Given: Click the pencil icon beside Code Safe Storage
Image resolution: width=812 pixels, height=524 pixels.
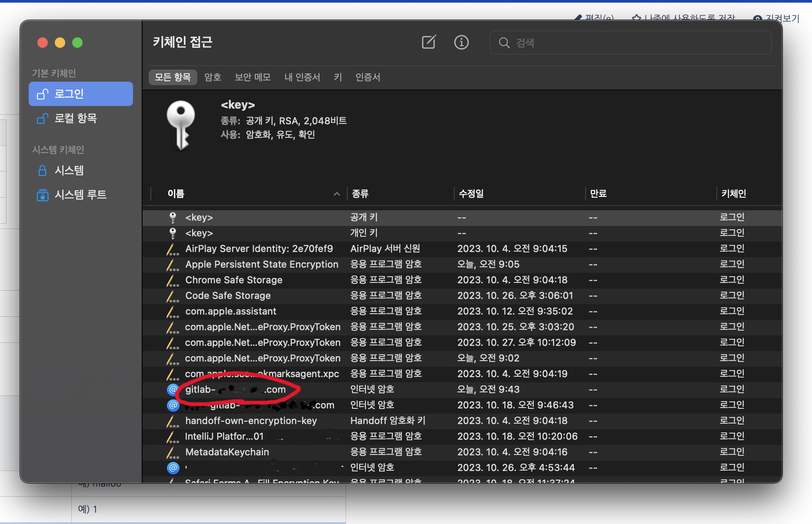Looking at the screenshot, I should 173,296.
